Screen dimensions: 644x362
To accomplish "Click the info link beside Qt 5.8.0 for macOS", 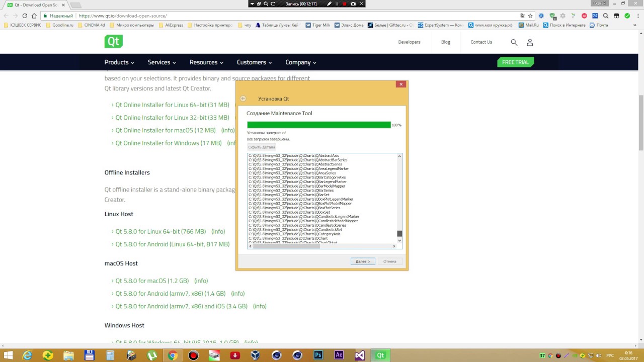I will tap(201, 281).
